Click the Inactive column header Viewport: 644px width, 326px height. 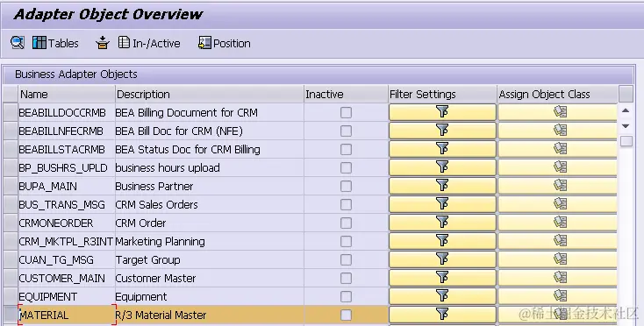[x=346, y=95]
